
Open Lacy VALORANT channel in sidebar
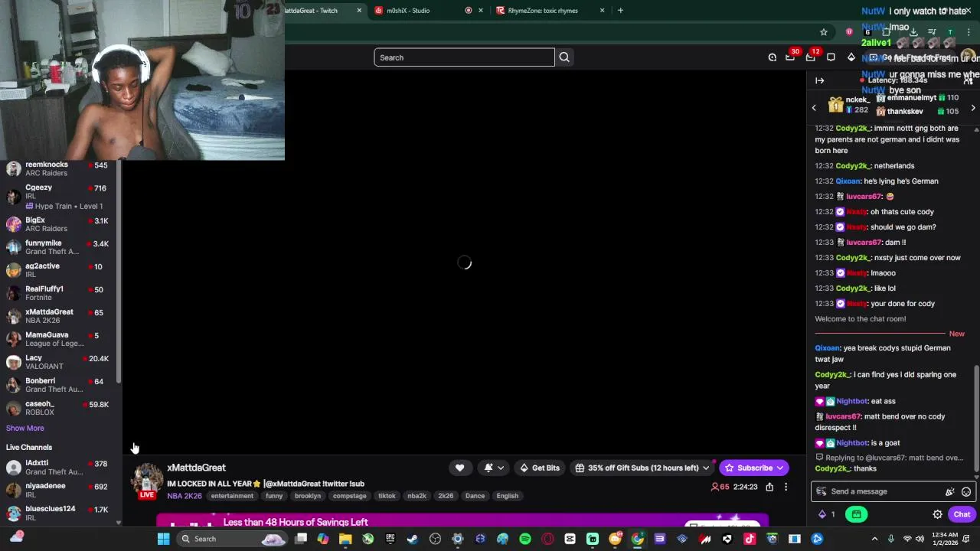58,362
